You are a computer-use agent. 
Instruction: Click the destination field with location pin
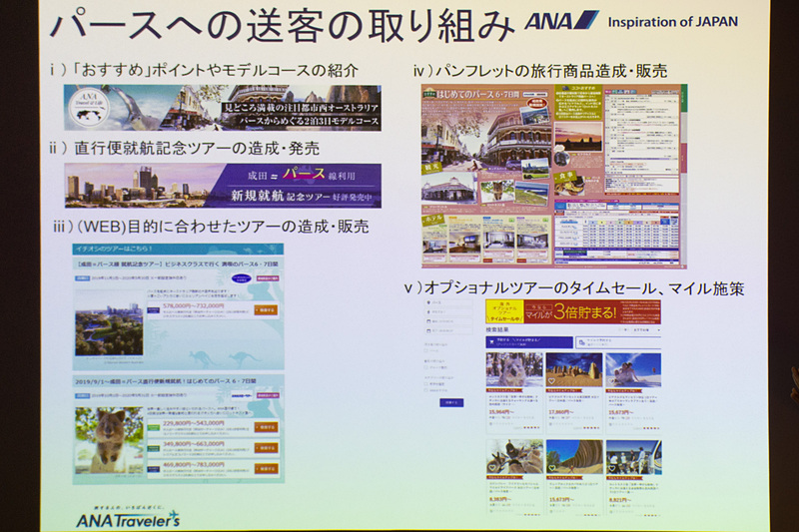pos(448,302)
